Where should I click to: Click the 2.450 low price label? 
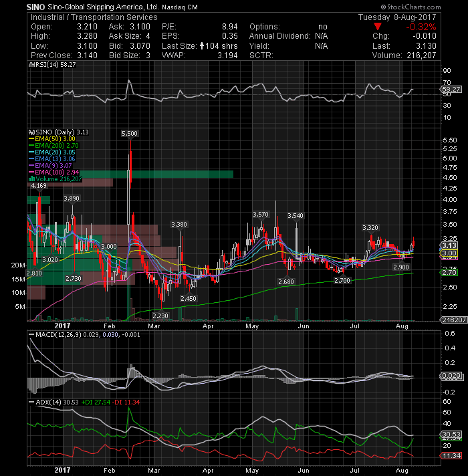(189, 298)
